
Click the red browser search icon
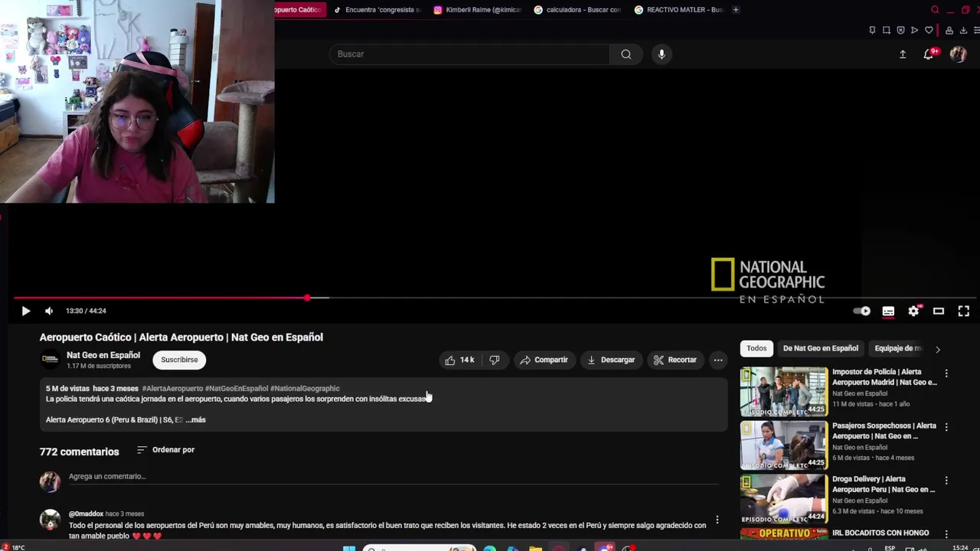[935, 10]
